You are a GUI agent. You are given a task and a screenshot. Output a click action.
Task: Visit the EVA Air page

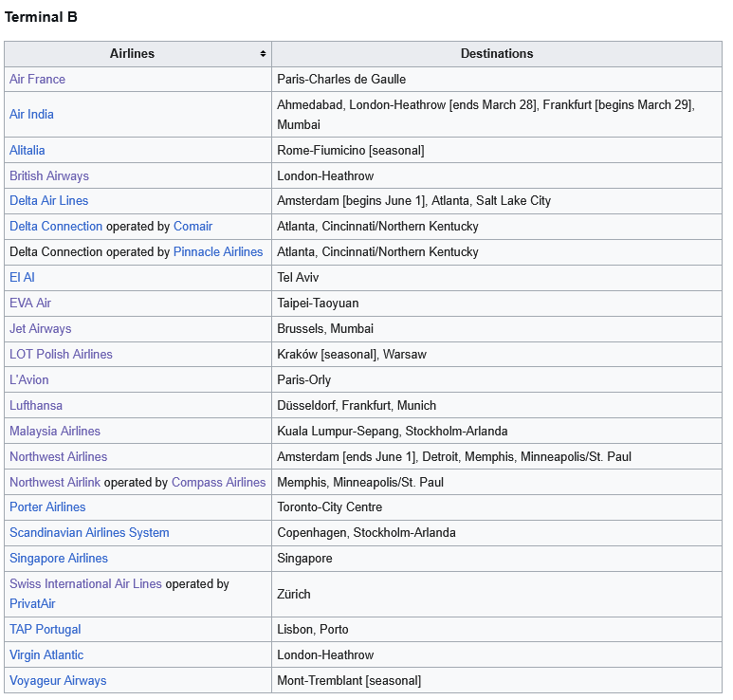tap(30, 304)
